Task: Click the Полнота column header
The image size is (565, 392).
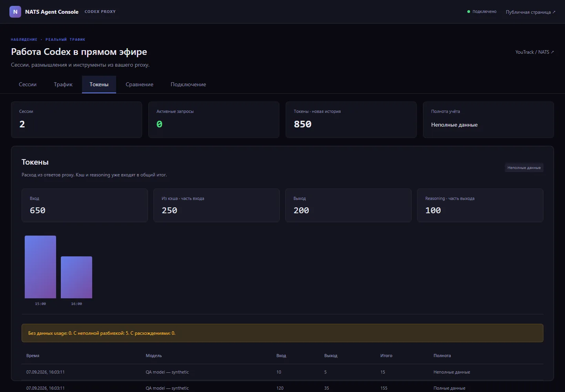Action: pyautogui.click(x=442, y=356)
